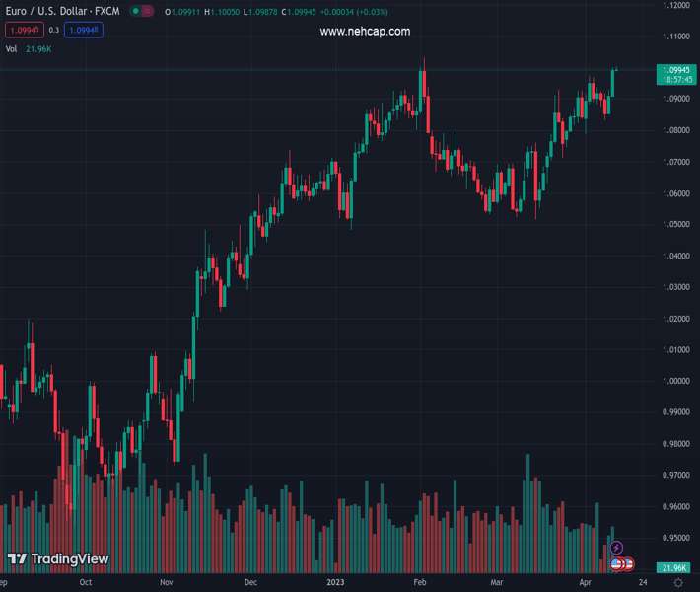Select the Vol indicator legend label
This screenshot has height=592, width=700.
(11, 48)
